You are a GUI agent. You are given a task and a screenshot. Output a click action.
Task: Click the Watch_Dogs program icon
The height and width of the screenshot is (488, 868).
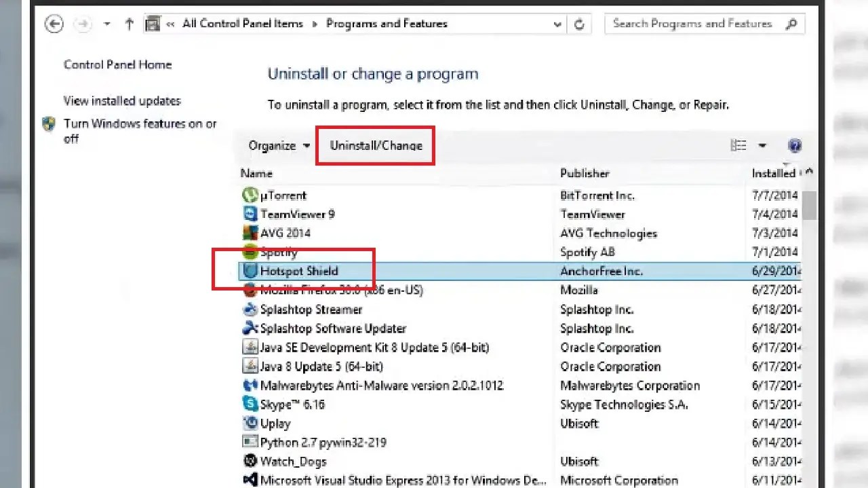point(250,462)
